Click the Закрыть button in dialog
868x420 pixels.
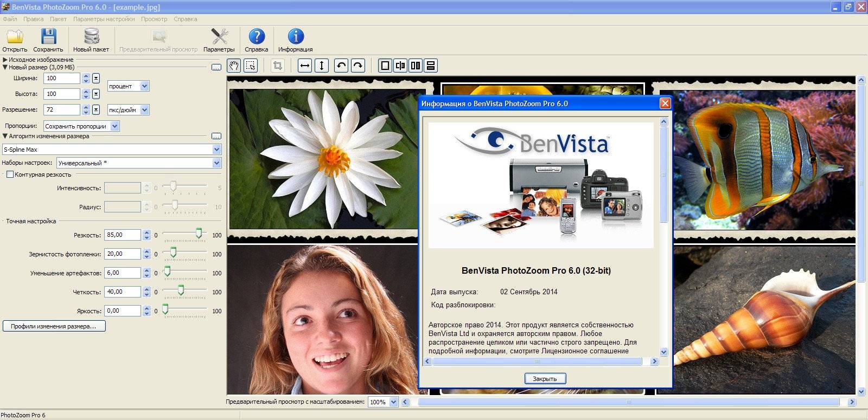[545, 378]
